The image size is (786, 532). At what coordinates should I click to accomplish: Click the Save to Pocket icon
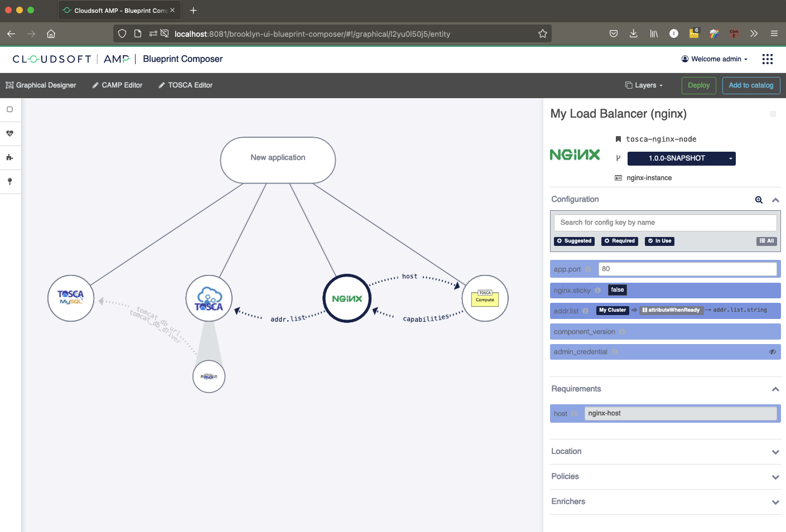click(x=613, y=33)
